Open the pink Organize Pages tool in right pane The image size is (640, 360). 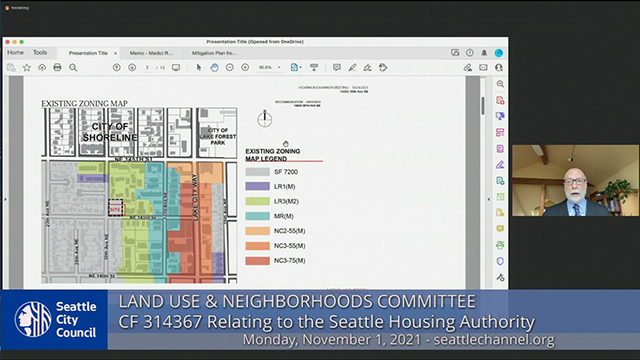(x=500, y=132)
